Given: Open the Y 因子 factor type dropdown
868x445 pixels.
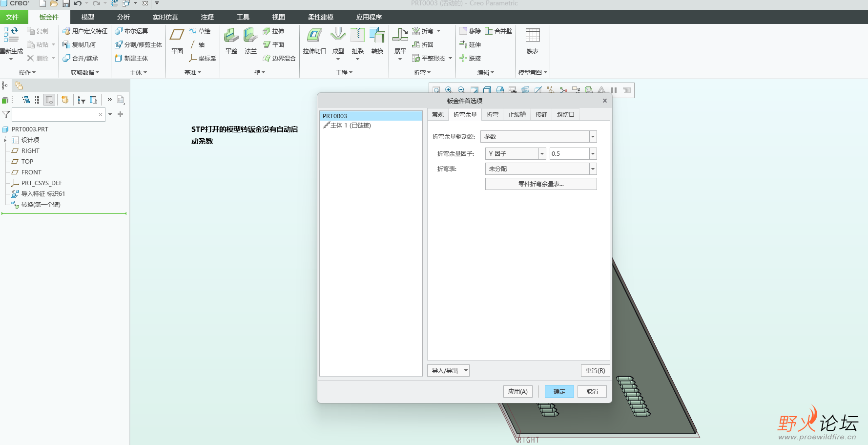Looking at the screenshot, I should (542, 154).
